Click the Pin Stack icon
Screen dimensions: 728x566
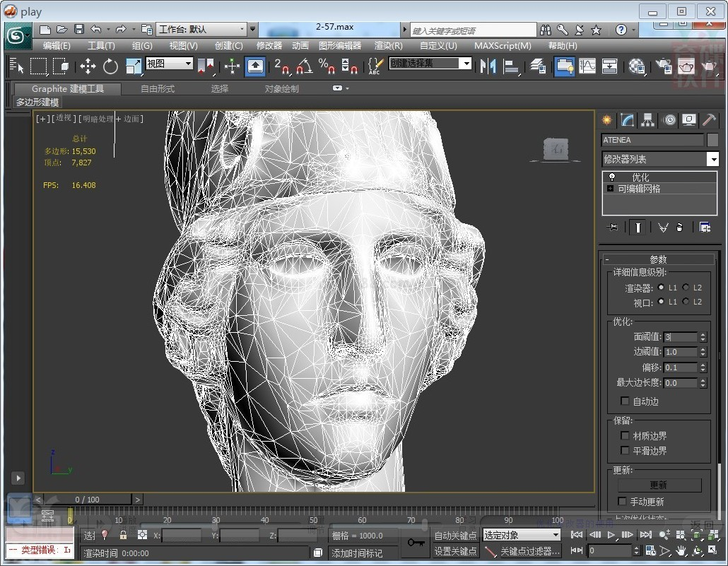pos(612,227)
